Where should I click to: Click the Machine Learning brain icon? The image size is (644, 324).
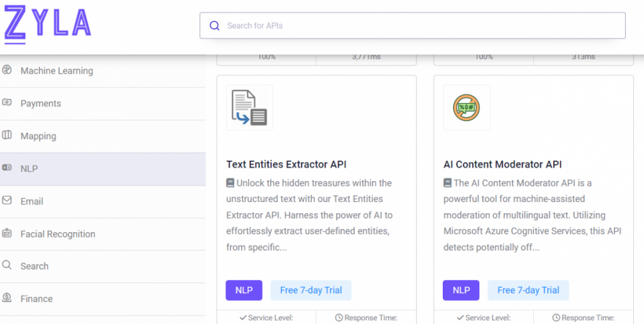(x=6, y=70)
